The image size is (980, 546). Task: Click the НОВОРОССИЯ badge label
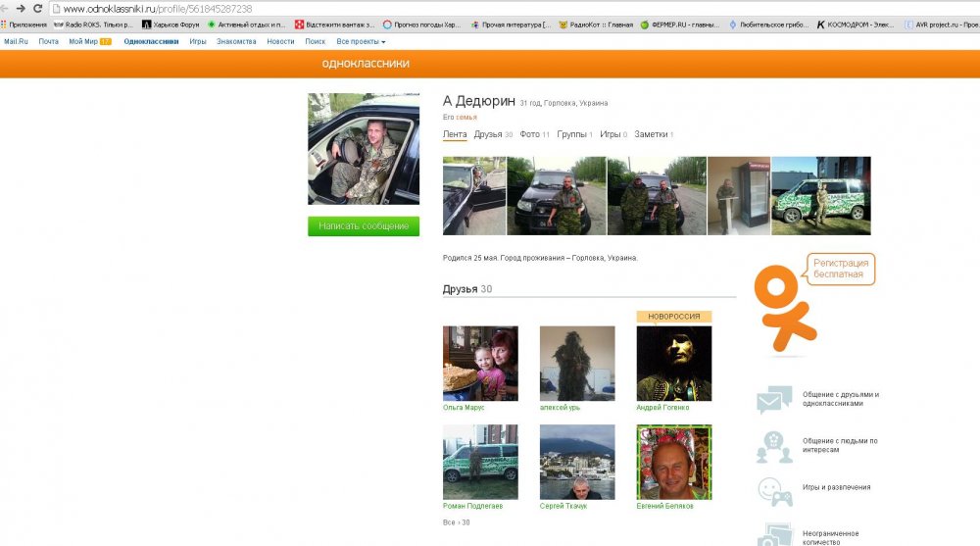point(674,317)
